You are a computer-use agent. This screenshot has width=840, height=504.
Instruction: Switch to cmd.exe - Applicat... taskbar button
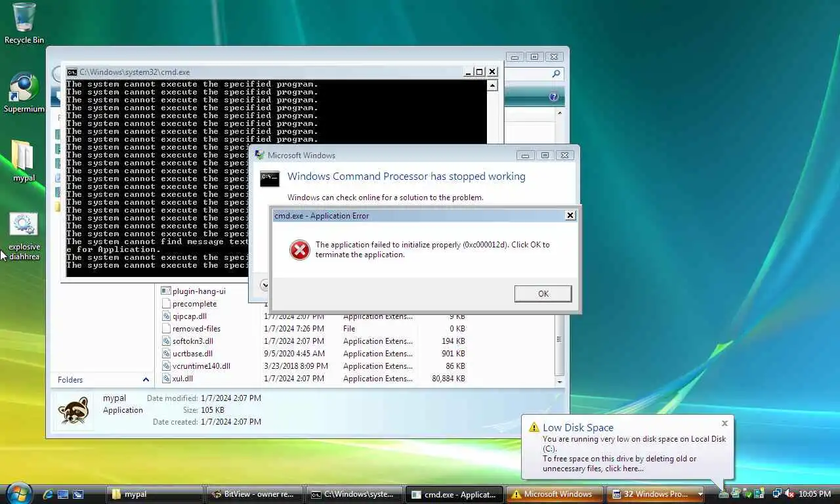[x=455, y=494]
